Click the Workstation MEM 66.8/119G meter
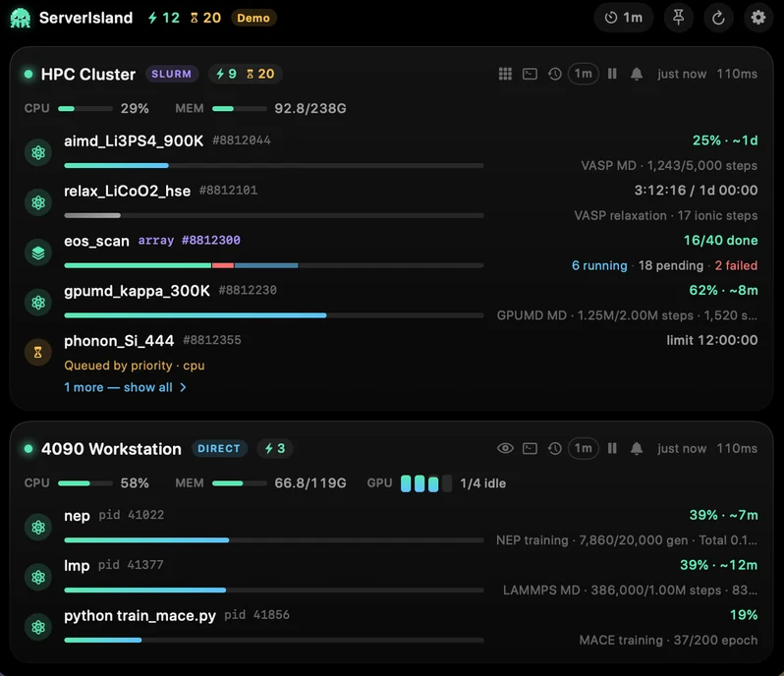The width and height of the screenshot is (784, 676). coord(260,483)
